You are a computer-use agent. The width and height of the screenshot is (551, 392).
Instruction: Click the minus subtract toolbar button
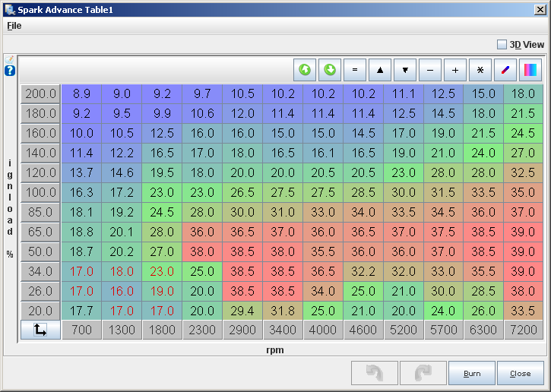(x=430, y=70)
